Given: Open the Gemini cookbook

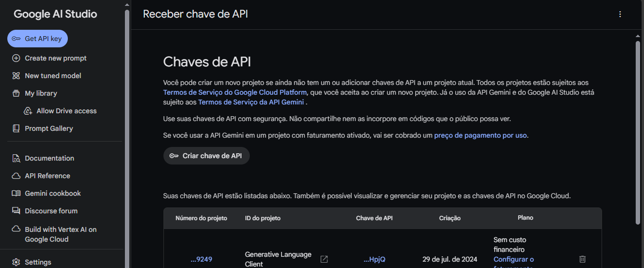Looking at the screenshot, I should click(x=53, y=193).
